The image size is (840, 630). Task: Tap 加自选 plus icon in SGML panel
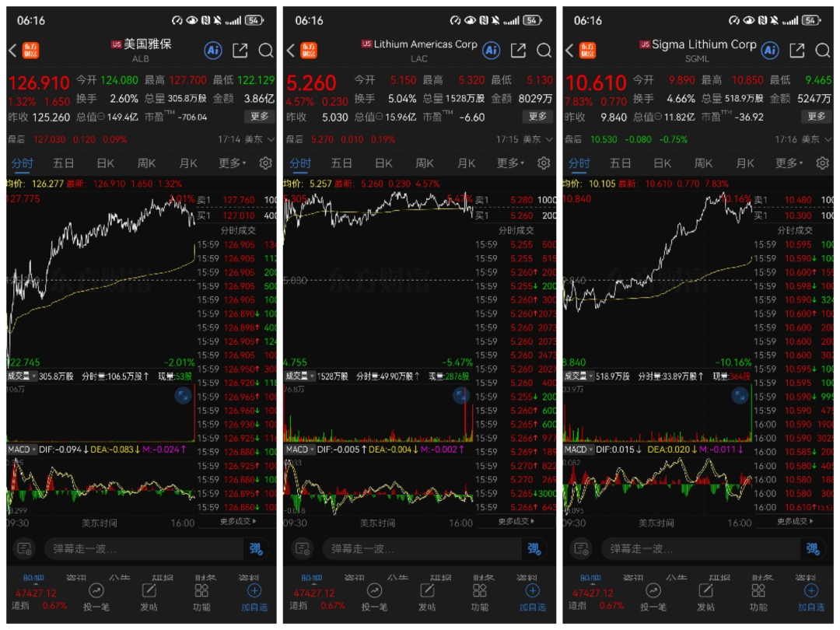pos(811,591)
